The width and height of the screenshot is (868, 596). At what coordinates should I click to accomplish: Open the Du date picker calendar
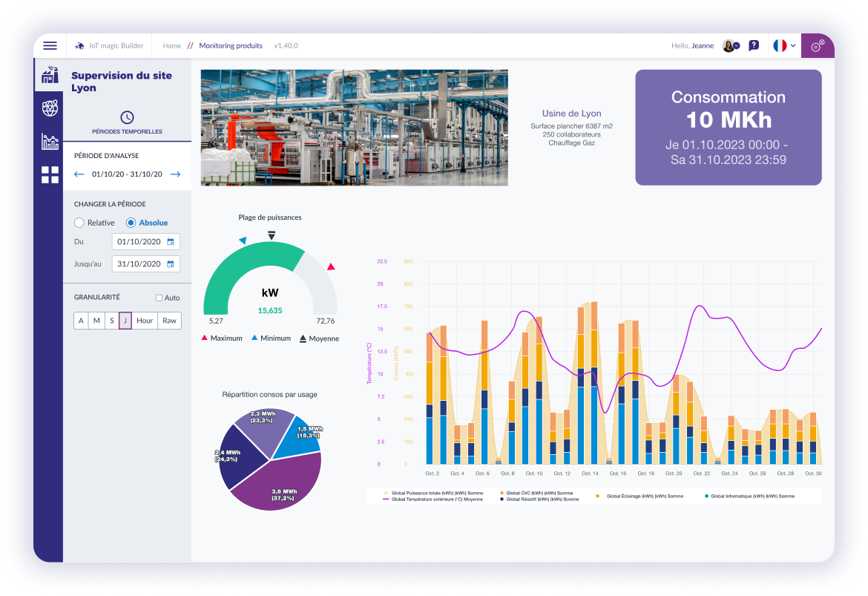(171, 241)
